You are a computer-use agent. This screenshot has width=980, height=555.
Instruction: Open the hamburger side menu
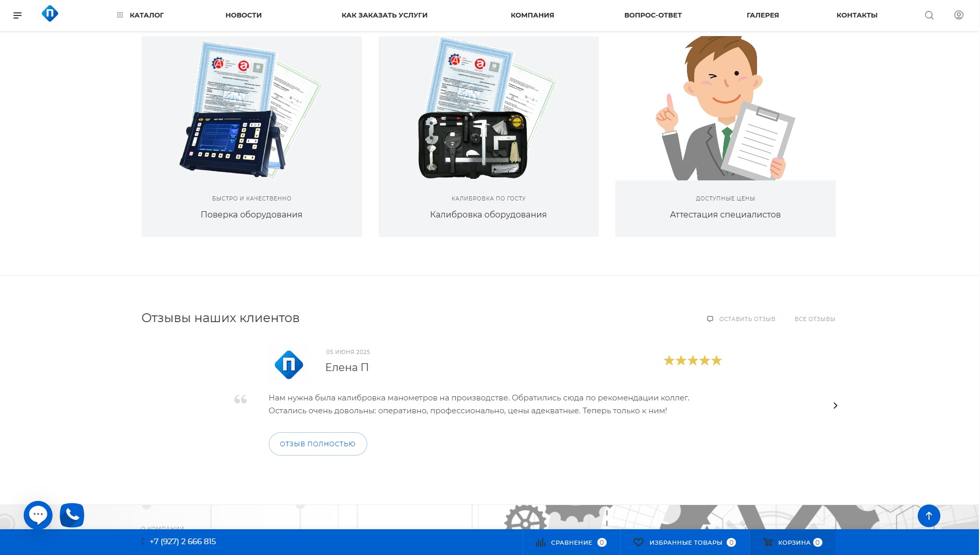[x=18, y=15]
